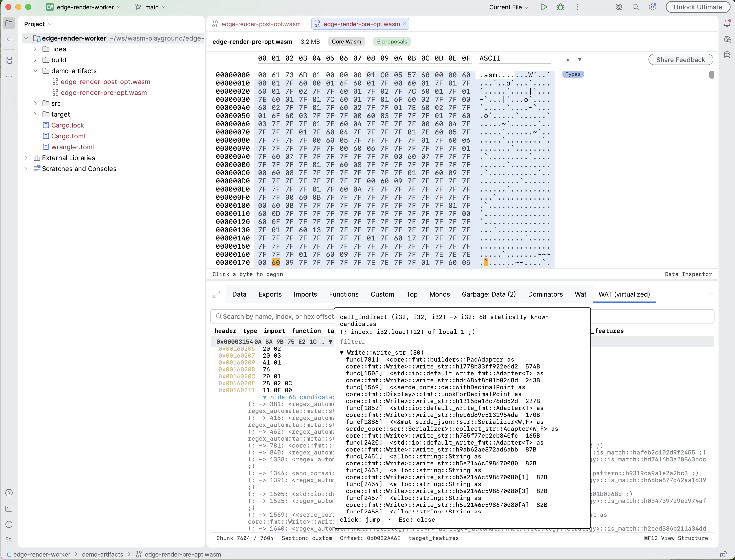Expand the .idea folder
Viewport: 735px width, 560px height.
point(35,49)
